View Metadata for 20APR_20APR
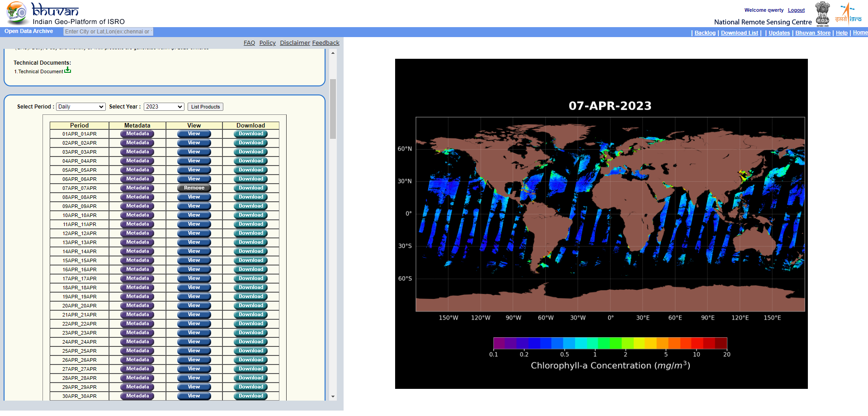The height and width of the screenshot is (416, 868). click(x=137, y=306)
